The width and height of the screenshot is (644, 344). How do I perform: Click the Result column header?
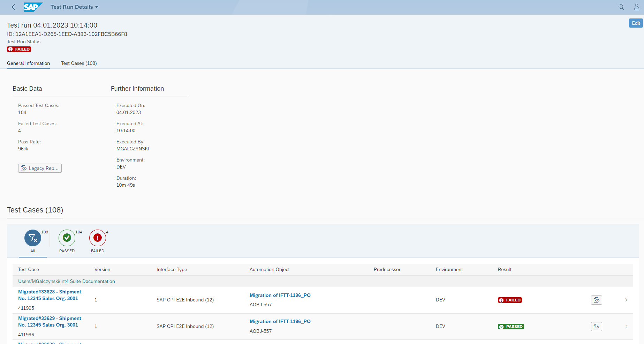click(505, 269)
